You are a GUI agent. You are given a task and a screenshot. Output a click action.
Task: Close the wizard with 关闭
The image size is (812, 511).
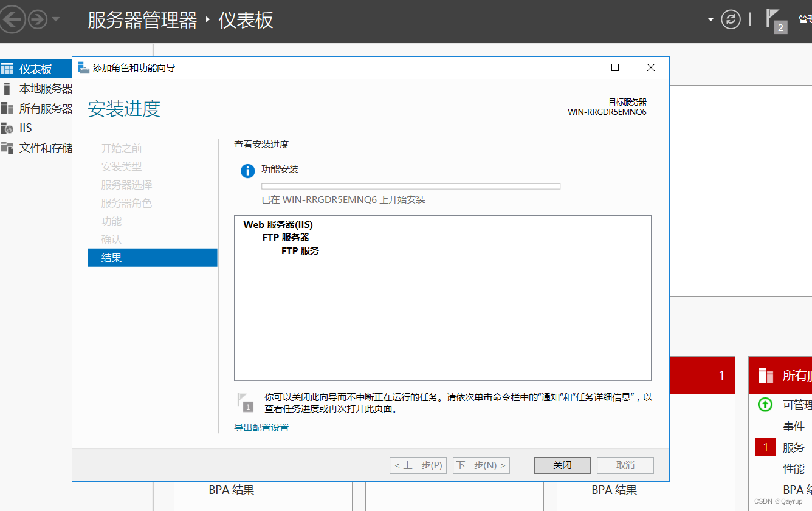click(x=562, y=465)
